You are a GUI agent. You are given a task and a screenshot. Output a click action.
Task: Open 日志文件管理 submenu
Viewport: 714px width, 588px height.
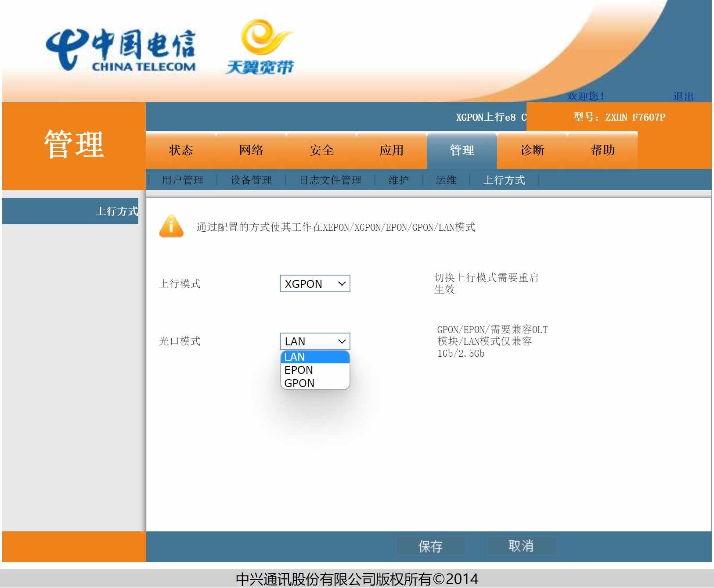330,180
